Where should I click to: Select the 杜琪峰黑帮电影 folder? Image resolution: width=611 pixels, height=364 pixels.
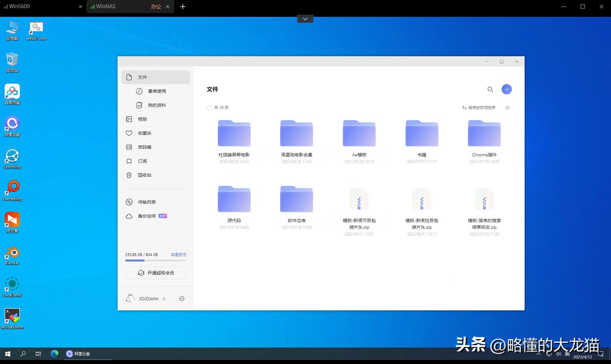(234, 133)
